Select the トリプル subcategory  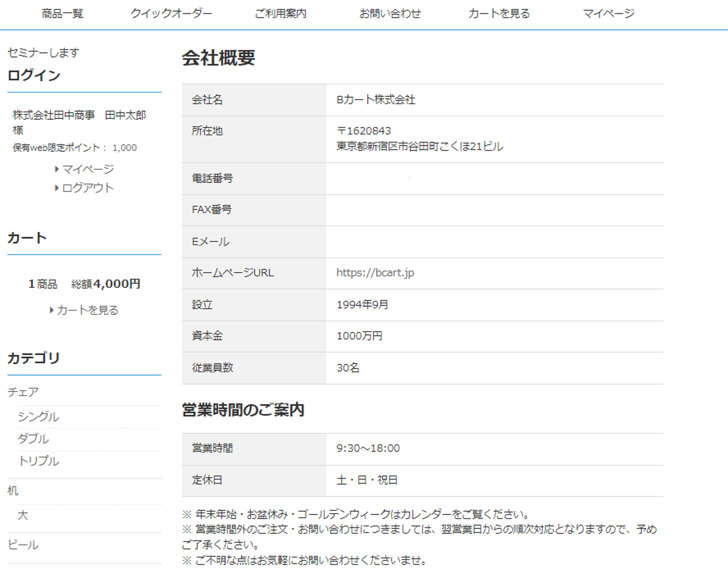point(39,461)
